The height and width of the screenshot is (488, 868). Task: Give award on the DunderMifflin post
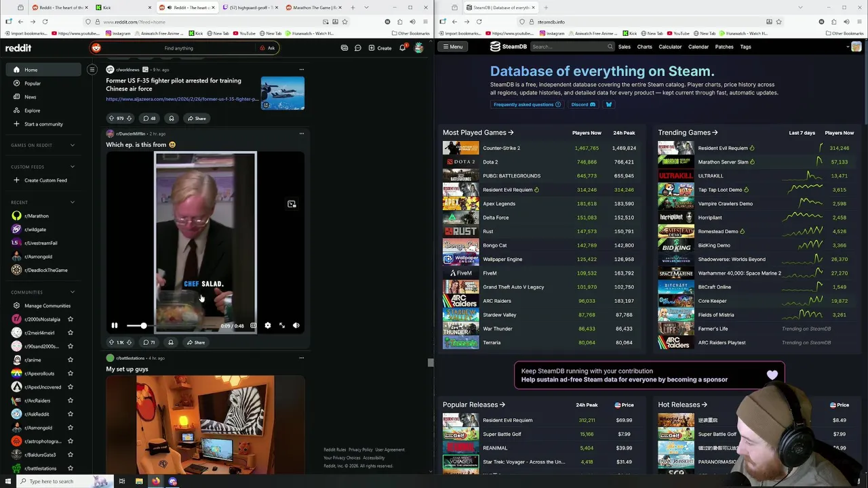click(x=171, y=342)
